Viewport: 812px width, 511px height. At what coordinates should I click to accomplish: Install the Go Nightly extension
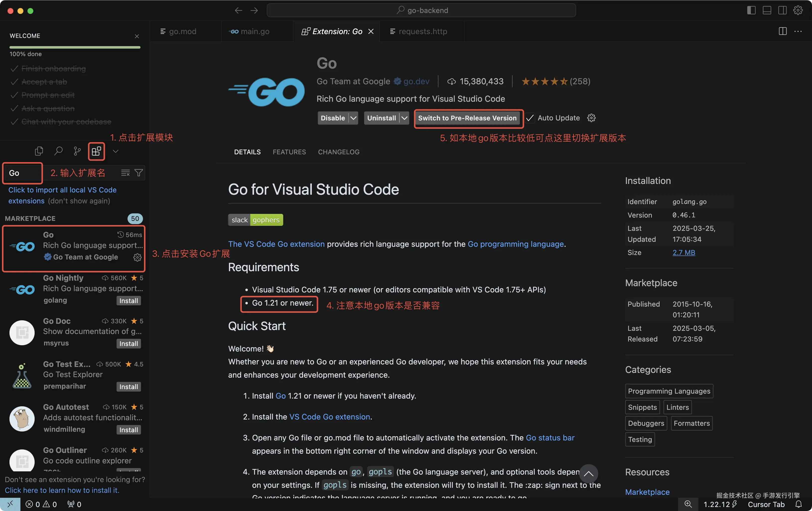tap(129, 300)
